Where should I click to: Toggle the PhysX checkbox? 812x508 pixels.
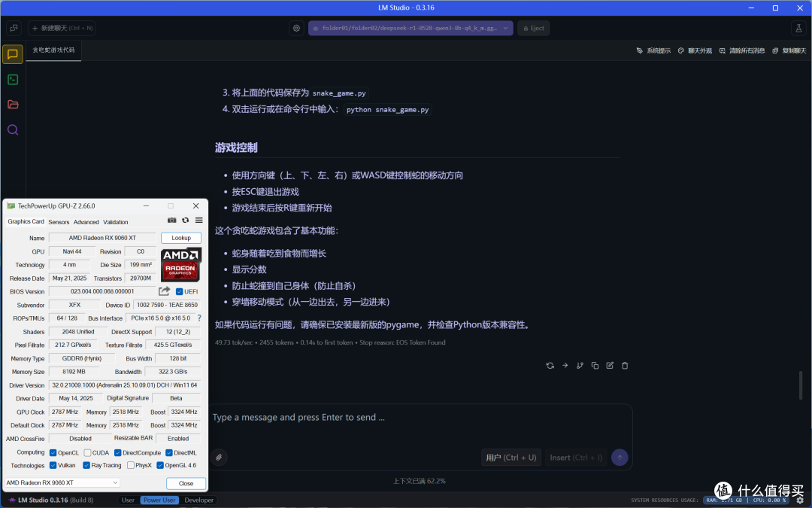[x=131, y=465]
